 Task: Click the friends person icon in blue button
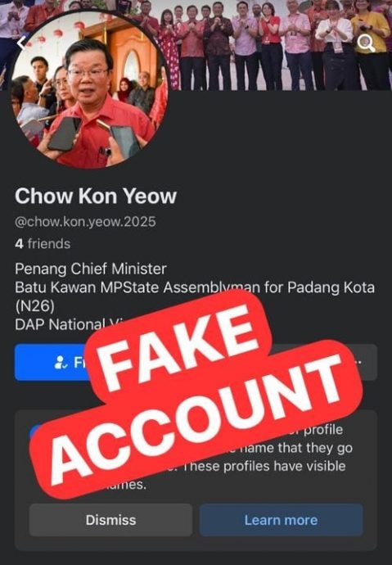click(60, 362)
